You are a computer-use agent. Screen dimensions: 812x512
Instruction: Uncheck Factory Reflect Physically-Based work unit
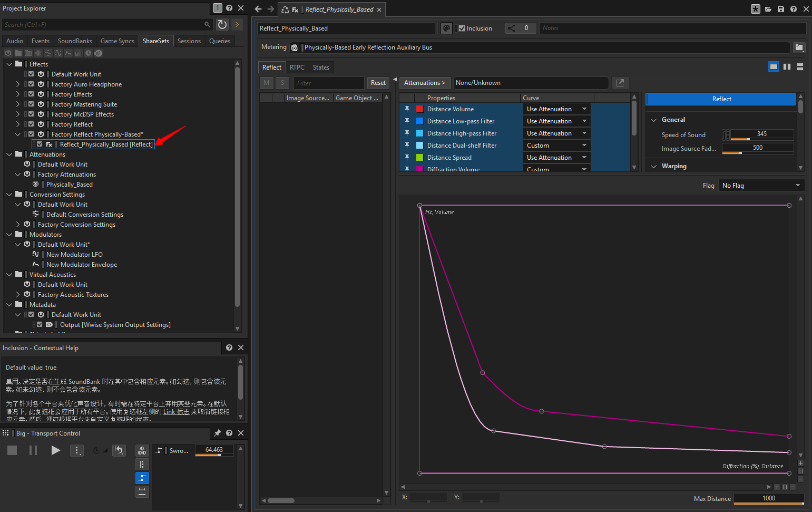(31, 134)
